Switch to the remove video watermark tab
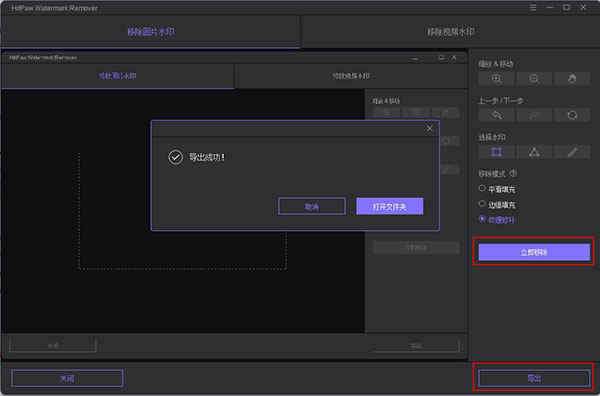 click(451, 32)
